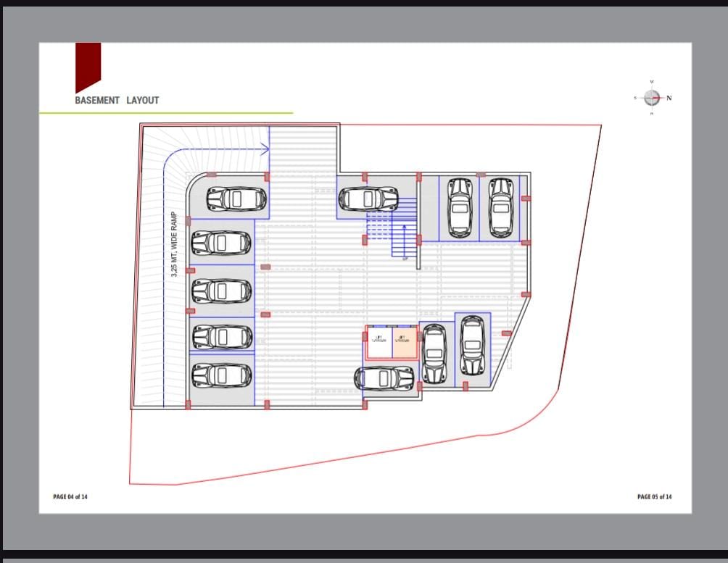Select the car nearest the ramp curve
The image size is (728, 563).
pos(237,199)
